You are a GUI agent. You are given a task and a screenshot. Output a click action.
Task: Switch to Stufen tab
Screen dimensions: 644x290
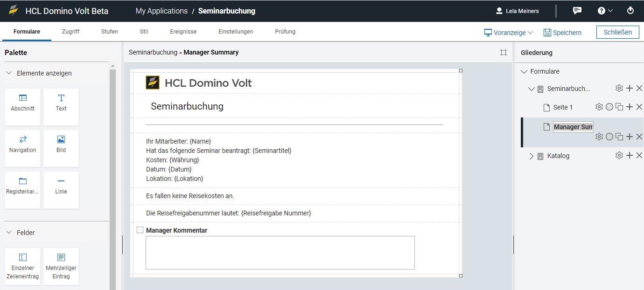click(x=110, y=32)
